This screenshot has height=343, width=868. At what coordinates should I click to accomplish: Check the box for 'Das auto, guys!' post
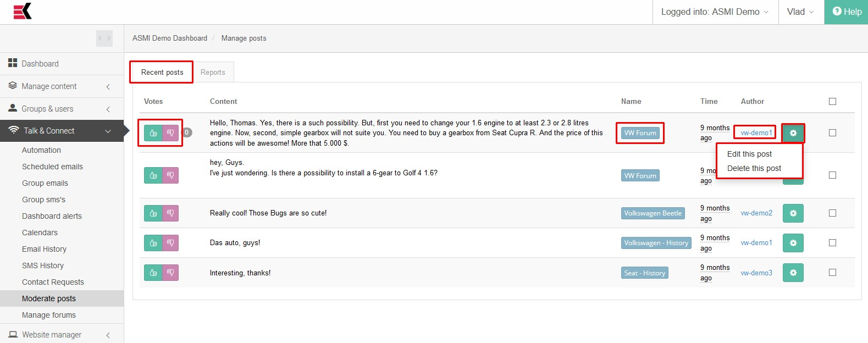[832, 242]
